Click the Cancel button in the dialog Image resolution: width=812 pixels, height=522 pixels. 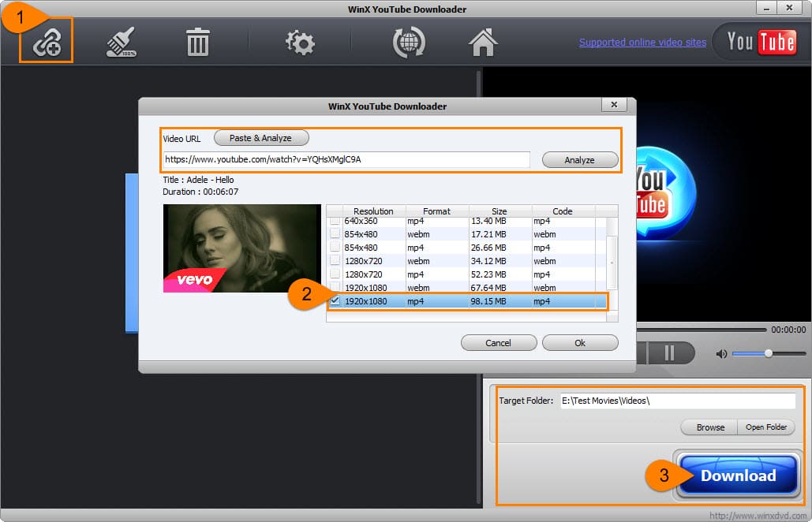(498, 343)
